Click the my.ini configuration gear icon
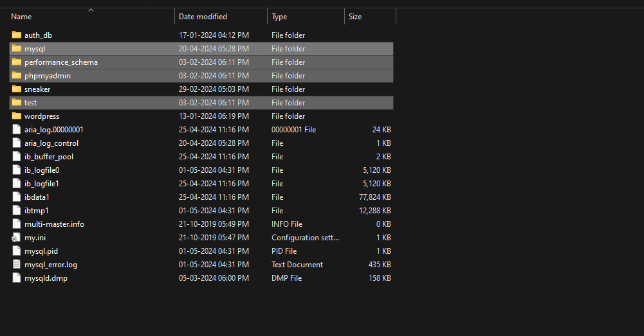644x336 pixels. pyautogui.click(x=16, y=238)
